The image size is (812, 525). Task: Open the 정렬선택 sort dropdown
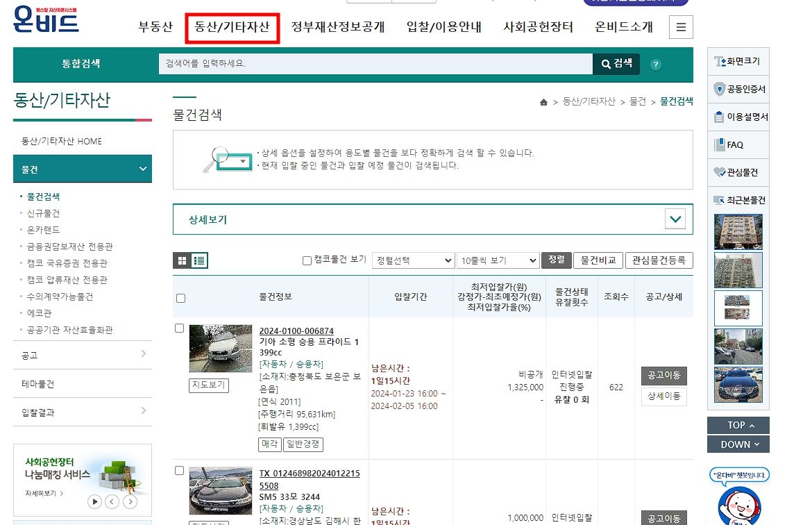point(413,260)
